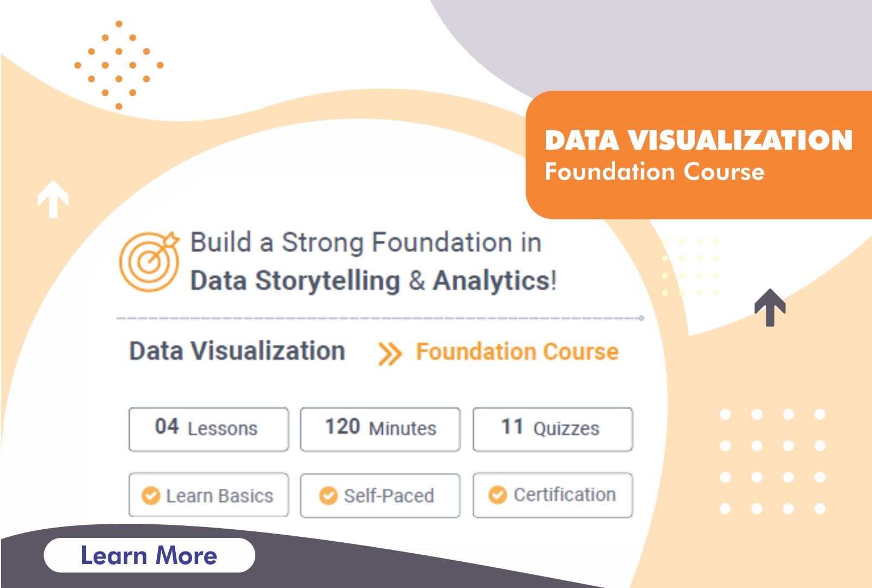
Task: Click the Data Storytelling & Analytics headline
Action: click(373, 281)
